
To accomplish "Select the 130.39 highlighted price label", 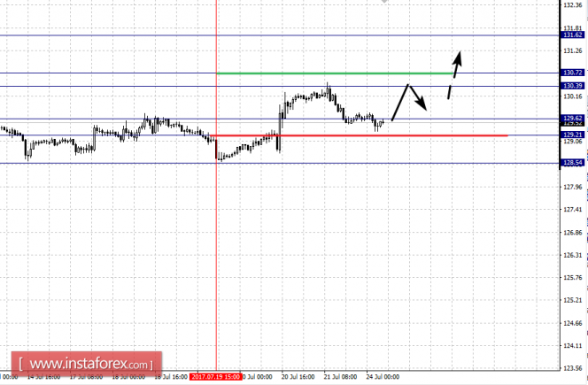I will 572,86.
